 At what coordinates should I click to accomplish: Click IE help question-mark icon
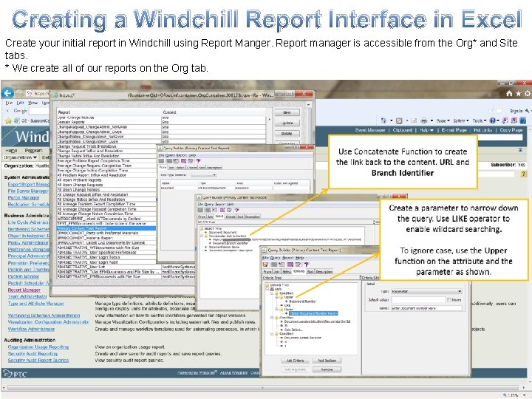coord(493,120)
